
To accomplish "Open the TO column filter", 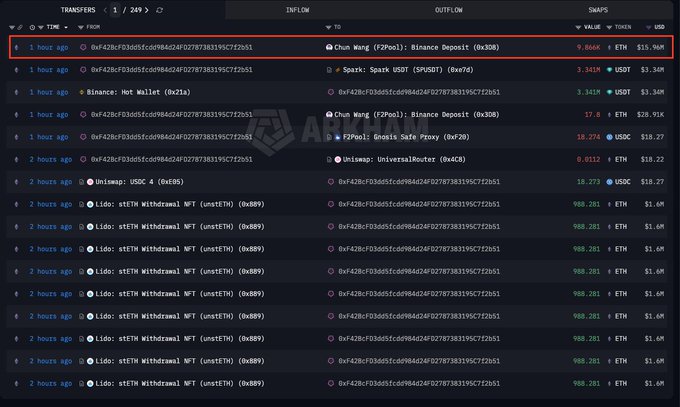I will 328,27.
